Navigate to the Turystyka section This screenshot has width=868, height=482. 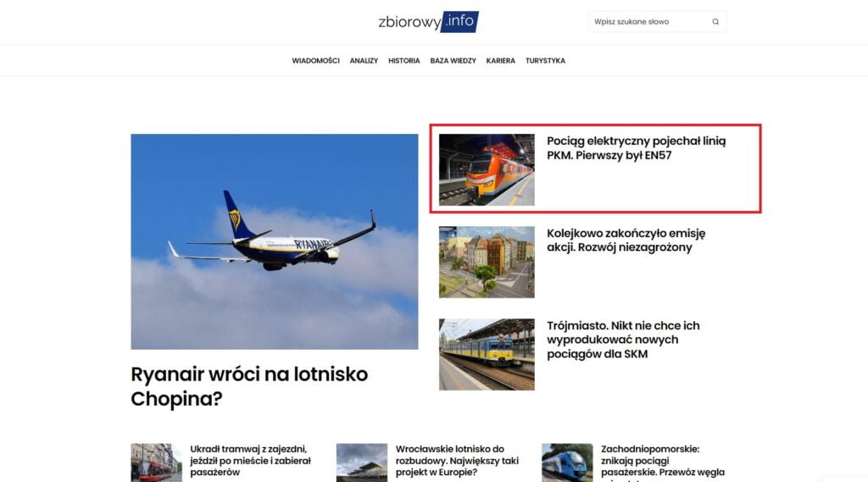coord(545,61)
